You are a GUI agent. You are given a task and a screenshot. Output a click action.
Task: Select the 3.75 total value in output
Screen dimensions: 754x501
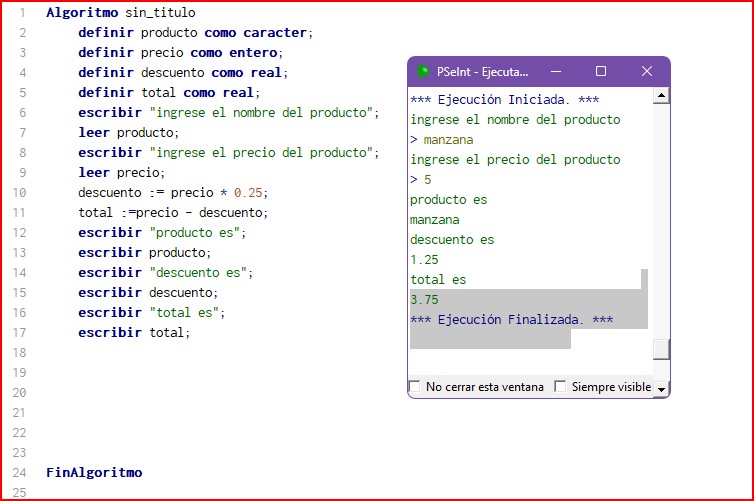[425, 300]
